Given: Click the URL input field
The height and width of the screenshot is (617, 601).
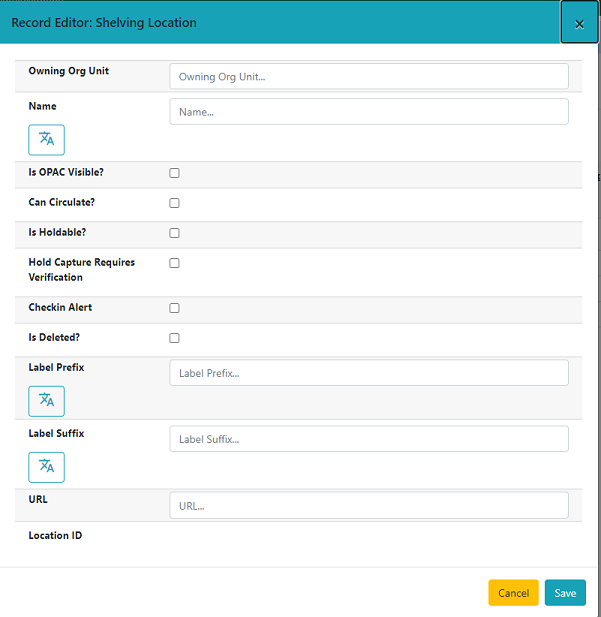Looking at the screenshot, I should 368,506.
